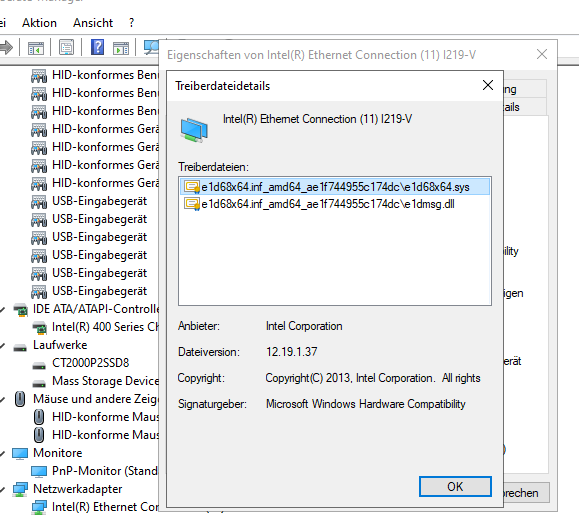This screenshot has height=518, width=579.
Task: Click the PnP-Monitor device icon
Action: pos(39,471)
